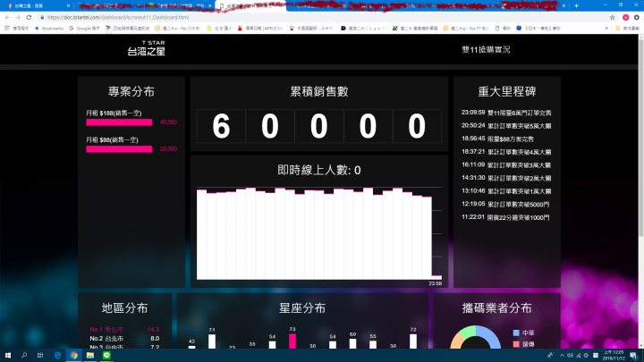Open the Windows notification center
644x362 pixels.
coord(634,356)
